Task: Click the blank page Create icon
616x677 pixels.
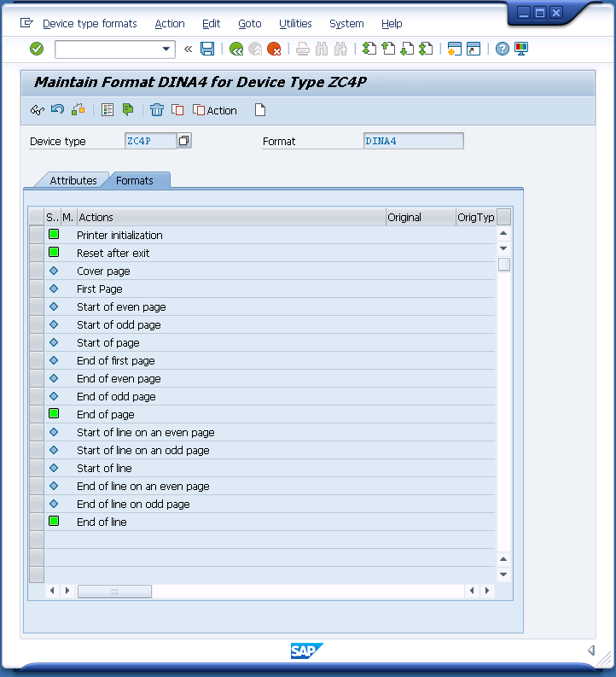Action: point(260,109)
